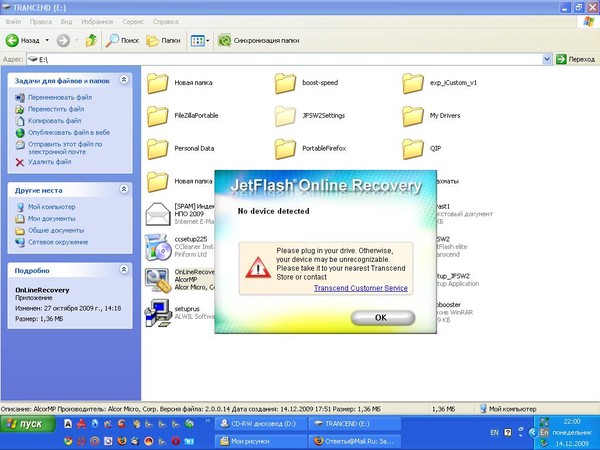Collapse the Подробно details panel
Viewport: 600px width, 450px height.
124,269
